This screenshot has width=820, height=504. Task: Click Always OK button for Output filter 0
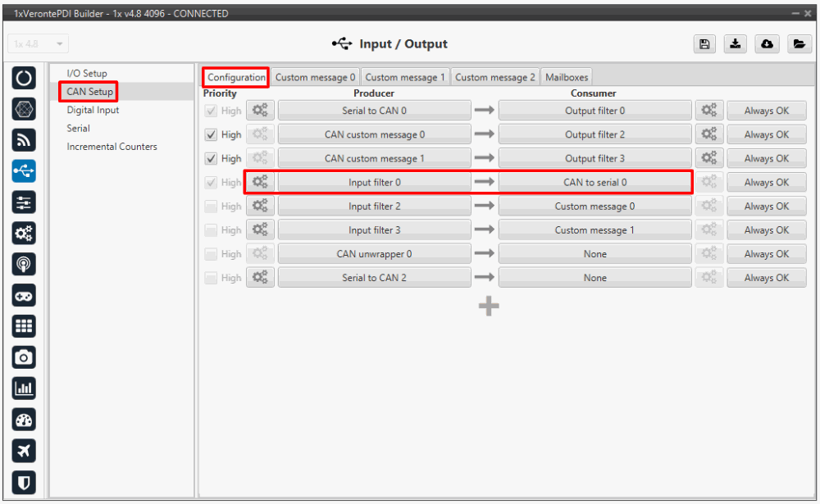[766, 111]
